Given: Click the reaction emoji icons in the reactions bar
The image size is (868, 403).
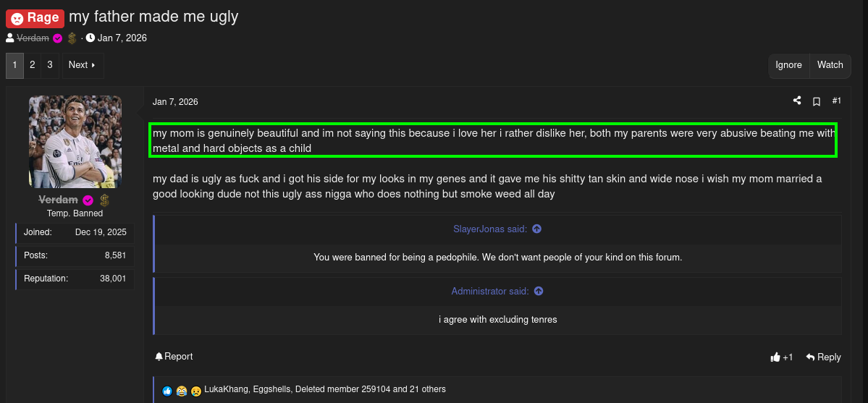Looking at the screenshot, I should point(182,391).
